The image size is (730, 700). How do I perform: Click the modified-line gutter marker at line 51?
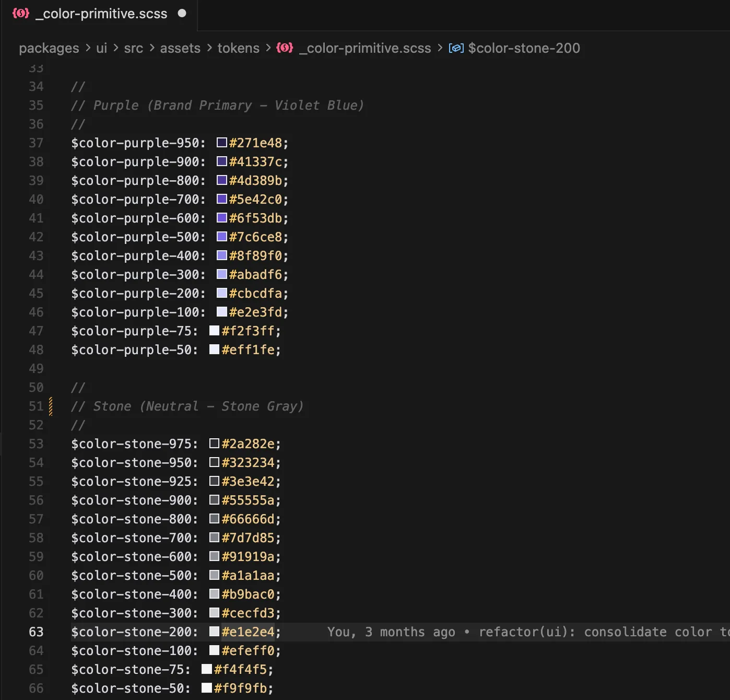click(50, 406)
